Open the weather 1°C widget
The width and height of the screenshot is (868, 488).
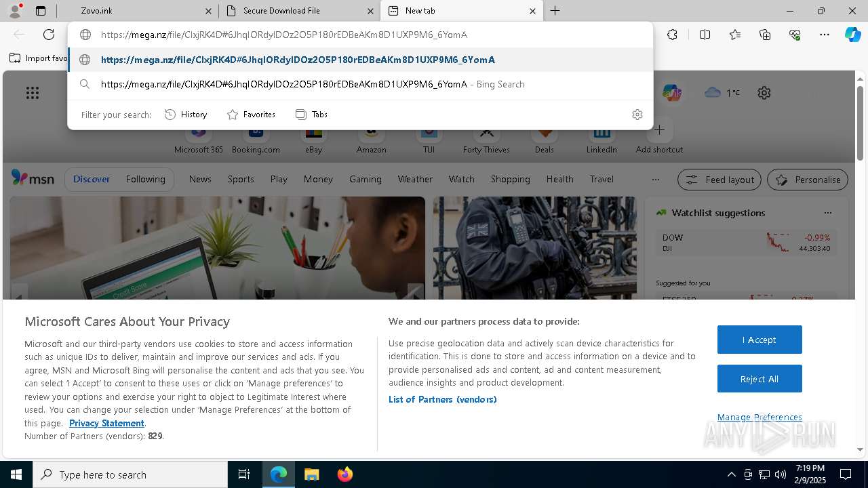click(723, 93)
